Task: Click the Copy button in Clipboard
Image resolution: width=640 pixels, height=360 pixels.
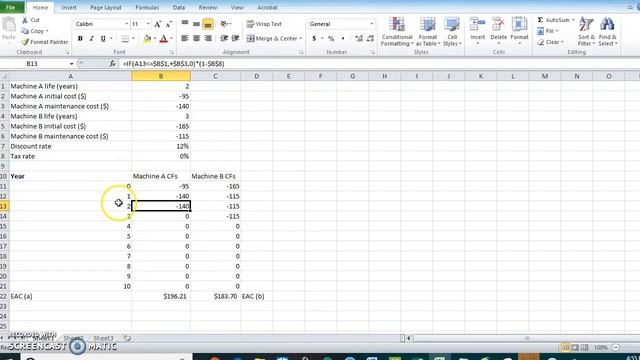Action: pos(34,31)
